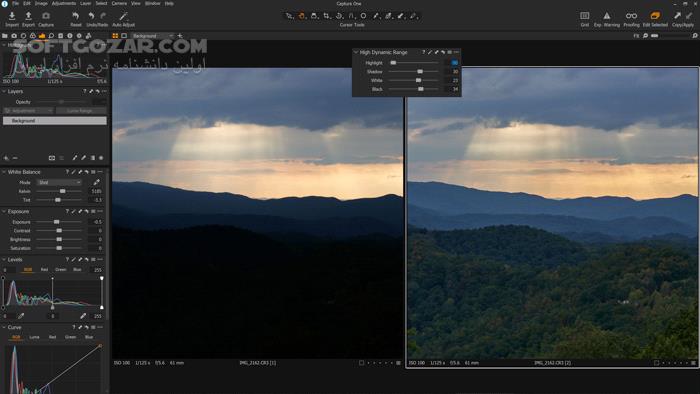Screen dimensions: 700x394
Task: Open the File menu
Action: tap(16, 3)
